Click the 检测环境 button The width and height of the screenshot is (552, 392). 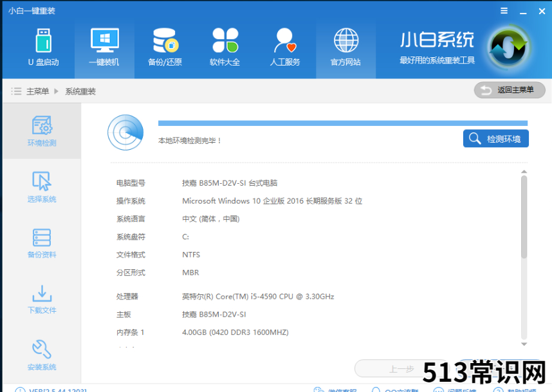point(496,139)
